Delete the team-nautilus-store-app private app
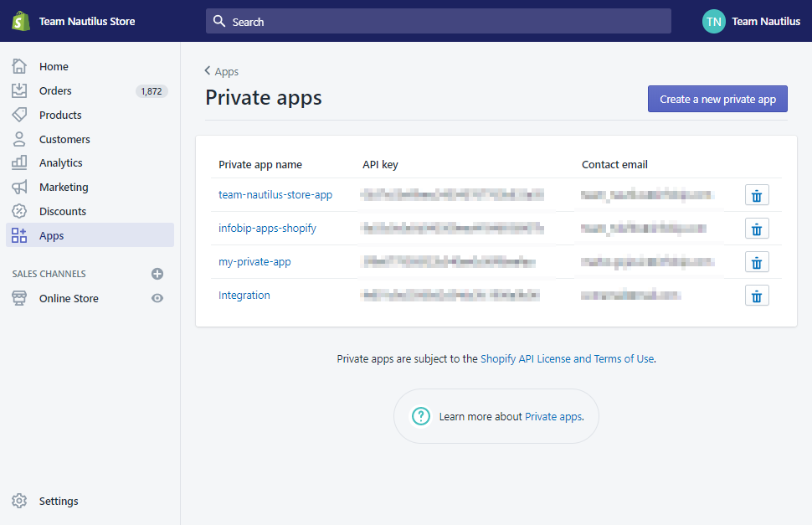812x525 pixels. [x=757, y=195]
